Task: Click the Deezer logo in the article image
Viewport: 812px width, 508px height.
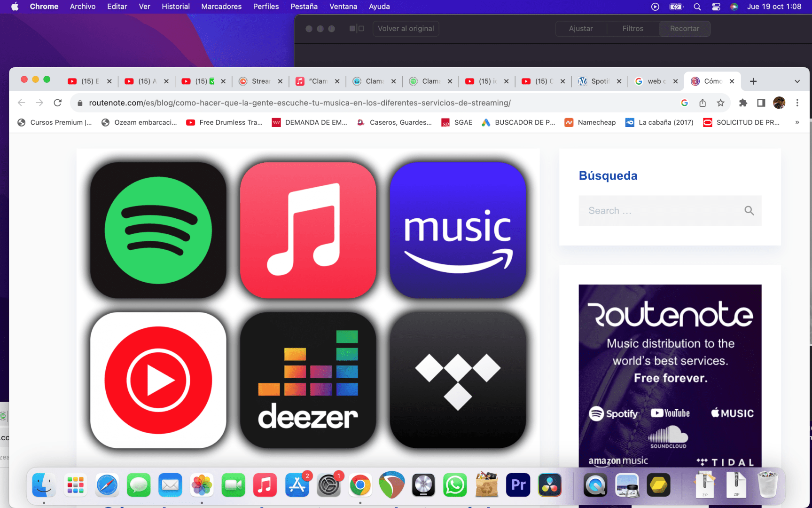Action: point(308,380)
